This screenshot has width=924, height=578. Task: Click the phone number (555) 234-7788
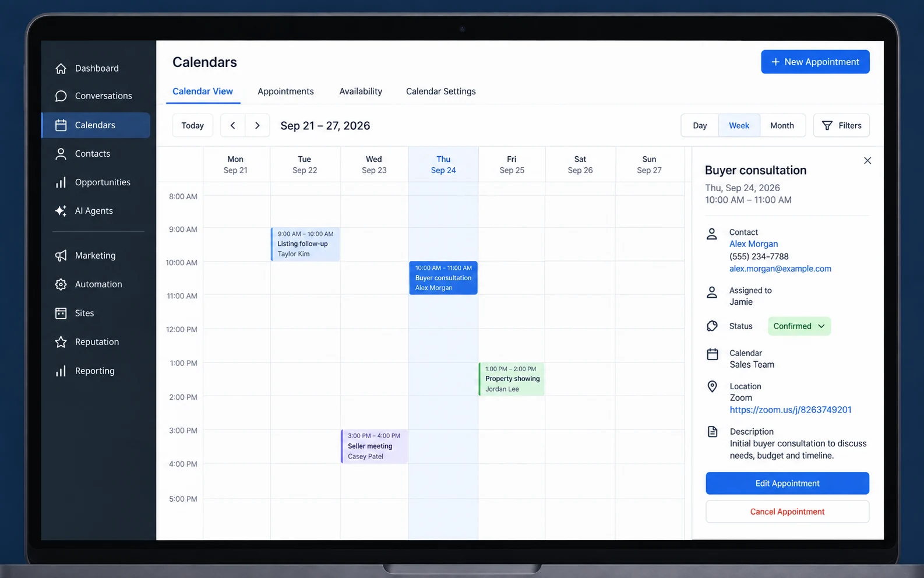pos(759,257)
